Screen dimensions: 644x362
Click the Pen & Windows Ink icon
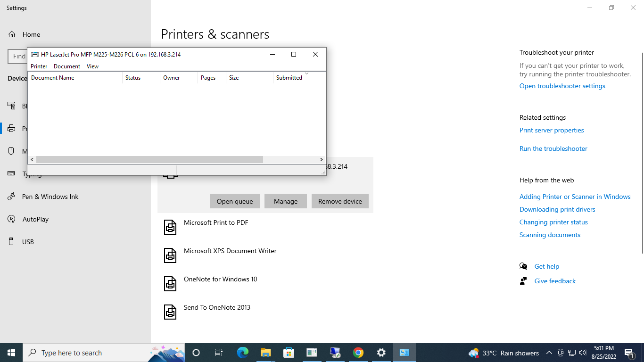[12, 197]
